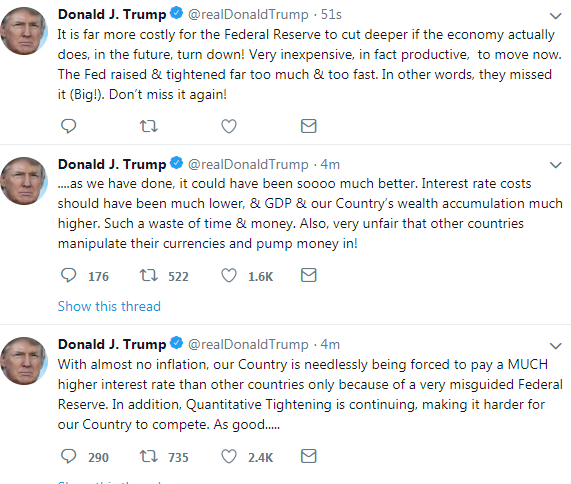Open the profile picture on the first tweet
This screenshot has width=571, height=484.
click(24, 31)
